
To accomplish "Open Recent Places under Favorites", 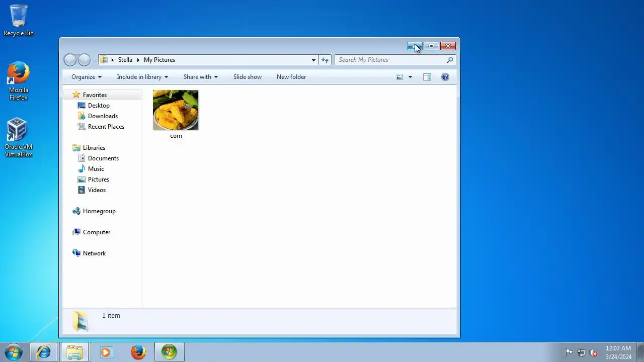I will coord(106,127).
